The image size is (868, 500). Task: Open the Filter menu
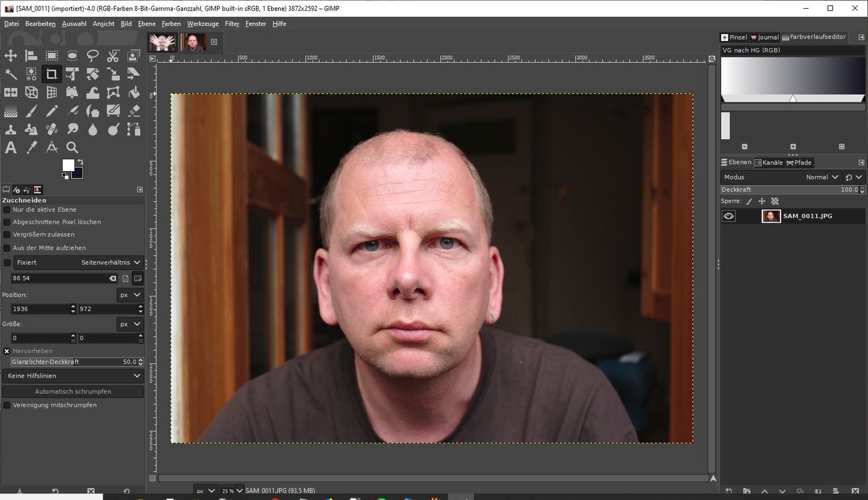click(x=232, y=24)
